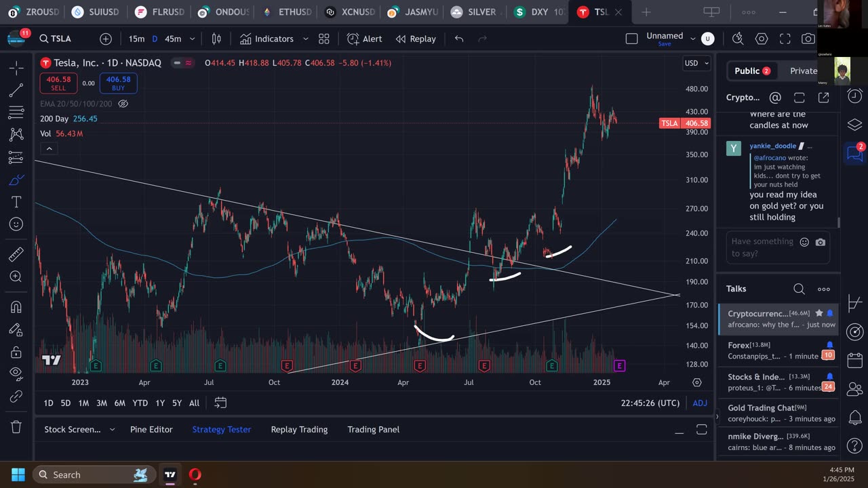Toggle magnet mode for drawings
The width and height of the screenshot is (868, 488).
[x=16, y=306]
